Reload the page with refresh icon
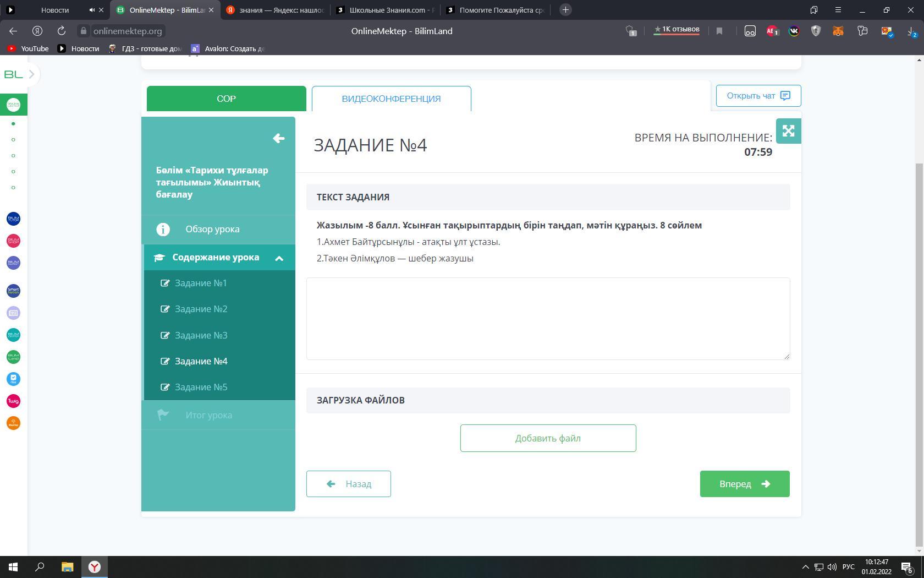This screenshot has width=924, height=578. [62, 31]
